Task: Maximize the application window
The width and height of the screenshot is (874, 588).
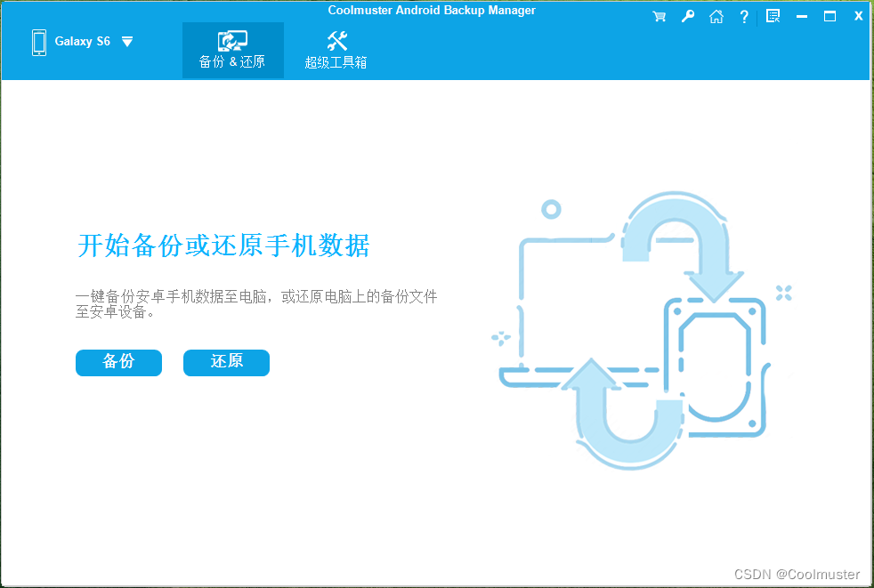Action: coord(830,15)
